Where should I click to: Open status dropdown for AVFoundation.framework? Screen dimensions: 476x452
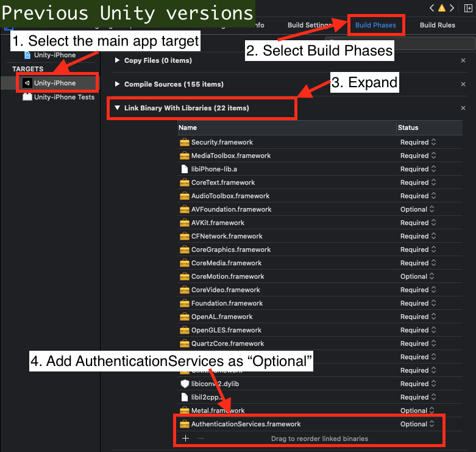(x=417, y=209)
